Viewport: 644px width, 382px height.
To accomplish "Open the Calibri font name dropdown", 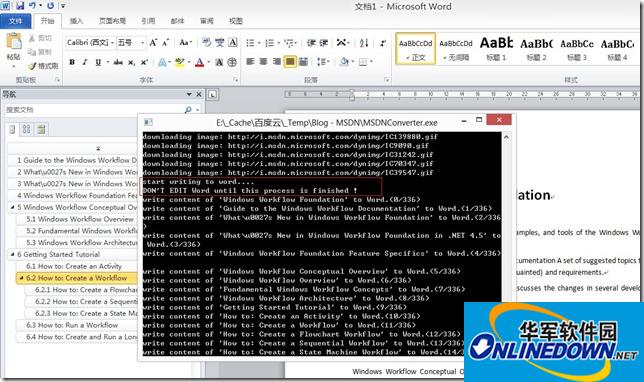I will point(112,43).
